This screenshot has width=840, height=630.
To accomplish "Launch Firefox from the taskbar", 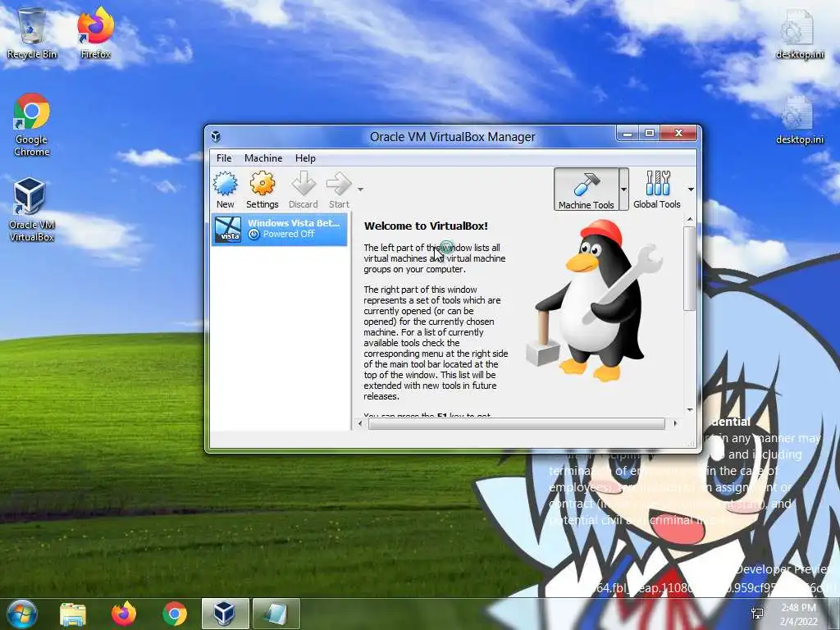I will [x=124, y=614].
